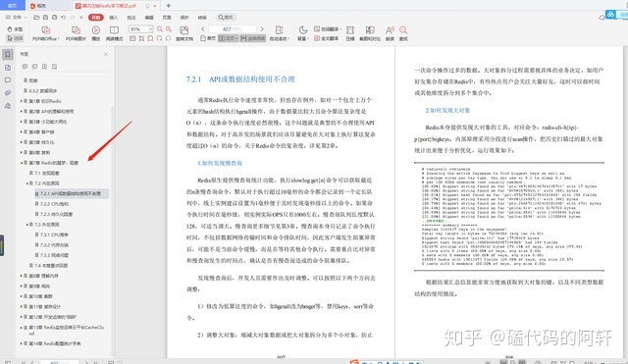Open the 背景 moon background tool

tap(303, 33)
